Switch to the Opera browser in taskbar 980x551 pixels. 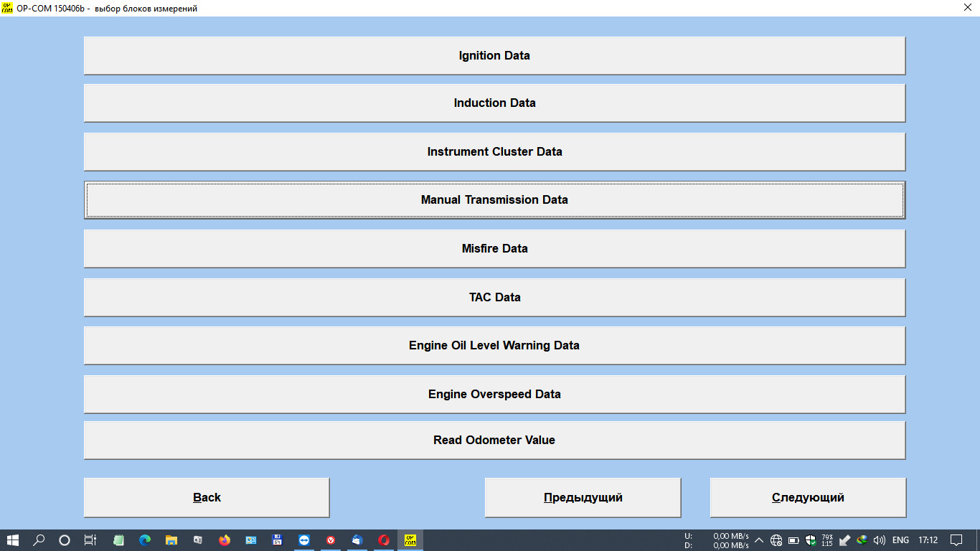coord(384,540)
